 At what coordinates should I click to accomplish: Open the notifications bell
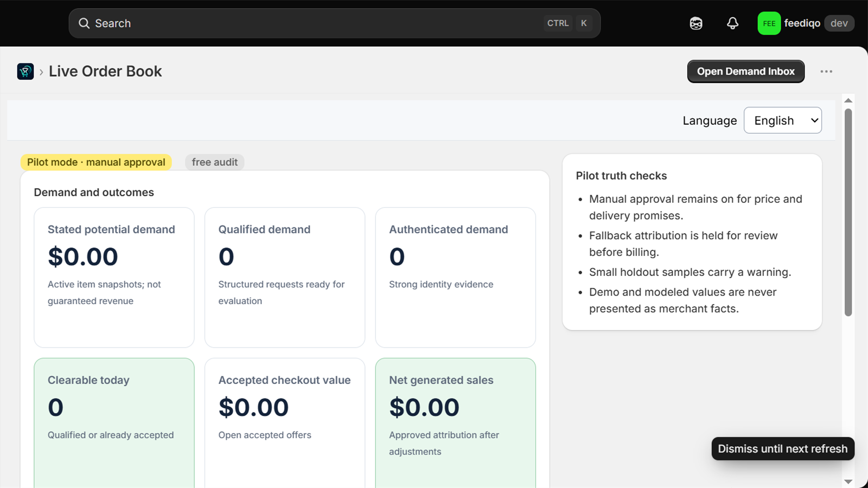tap(732, 23)
